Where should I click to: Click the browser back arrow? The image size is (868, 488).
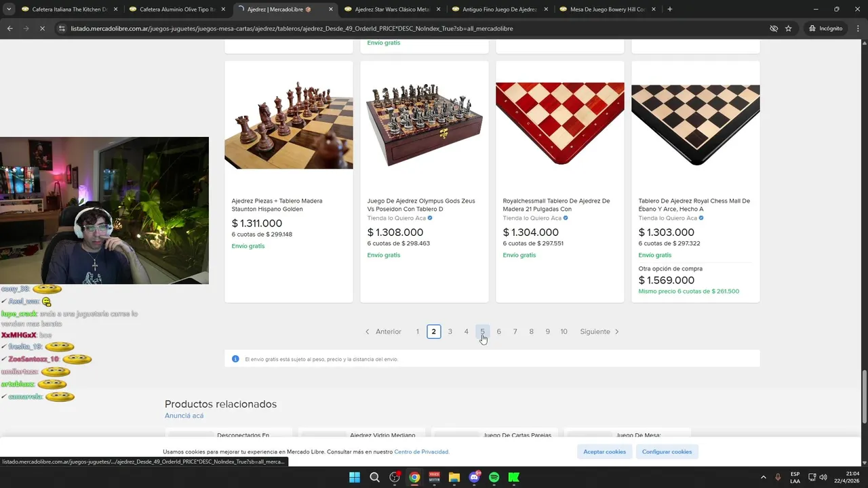pos(9,28)
